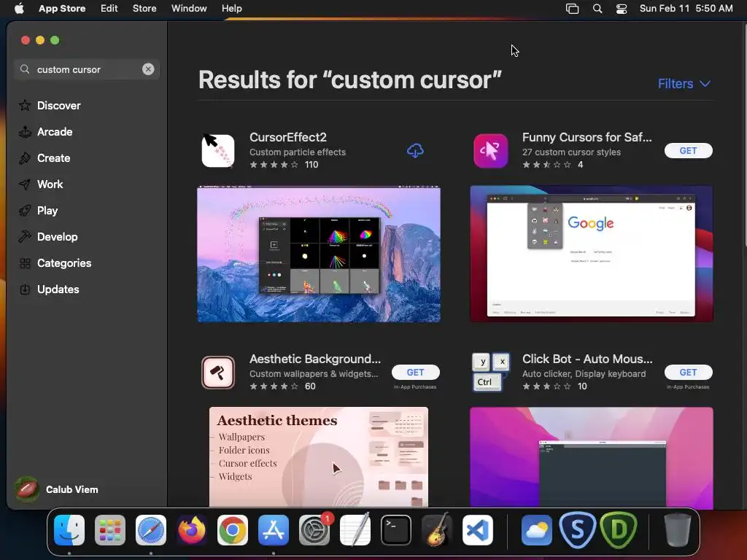This screenshot has width=747, height=560.
Task: View Click Bot screenshot preview
Action: pyautogui.click(x=591, y=458)
